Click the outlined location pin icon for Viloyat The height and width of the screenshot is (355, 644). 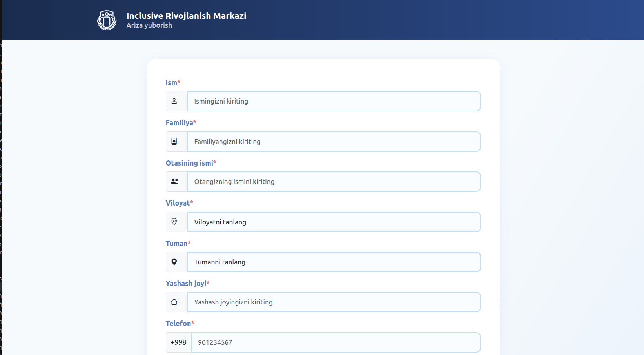(175, 222)
